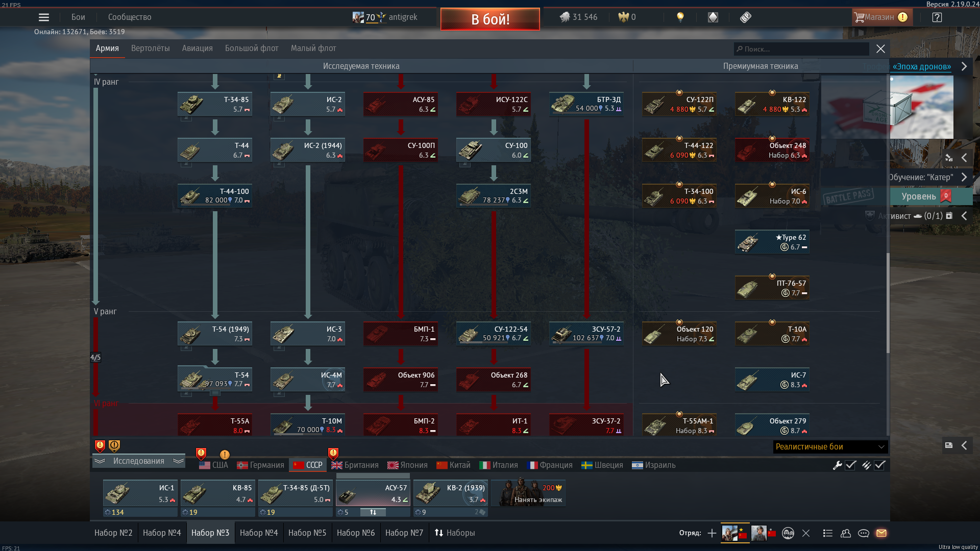Screen dimensions: 980x551
Task: Click the search field Поиск
Action: click(x=801, y=49)
